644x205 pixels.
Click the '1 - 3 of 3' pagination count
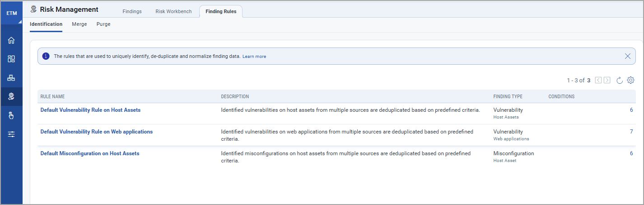(579, 80)
